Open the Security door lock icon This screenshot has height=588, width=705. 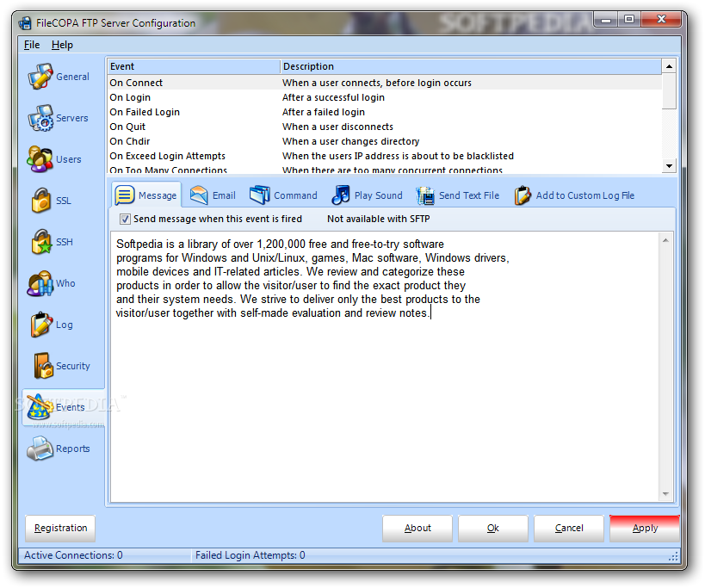click(43, 366)
